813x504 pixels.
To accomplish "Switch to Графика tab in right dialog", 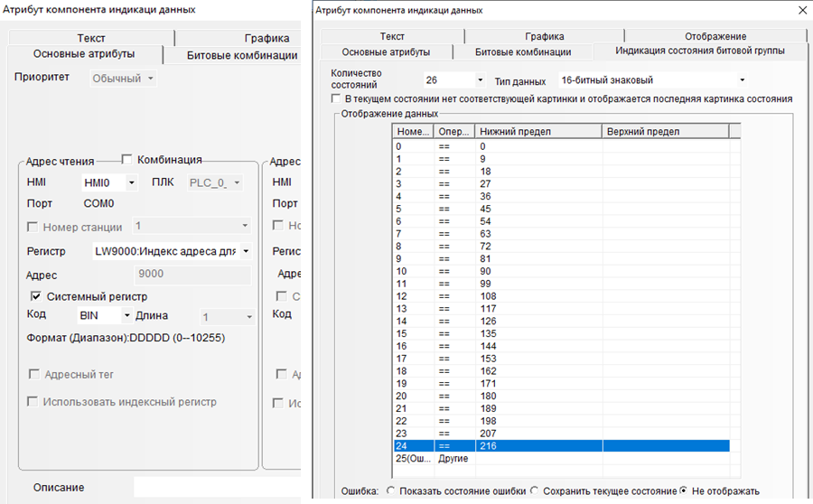I will [545, 36].
